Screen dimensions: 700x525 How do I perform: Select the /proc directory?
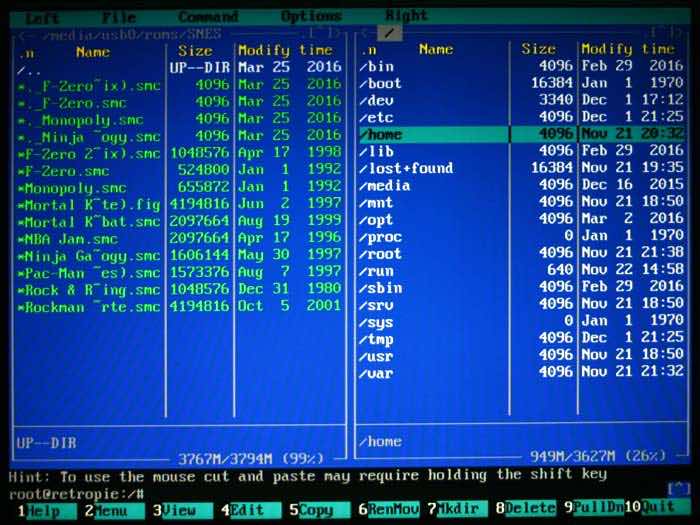(521, 236)
